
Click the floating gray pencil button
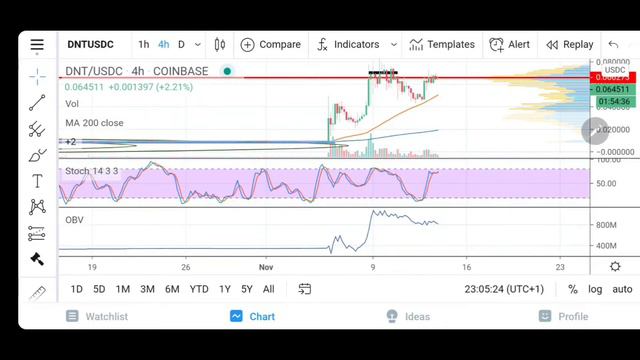tap(595, 131)
